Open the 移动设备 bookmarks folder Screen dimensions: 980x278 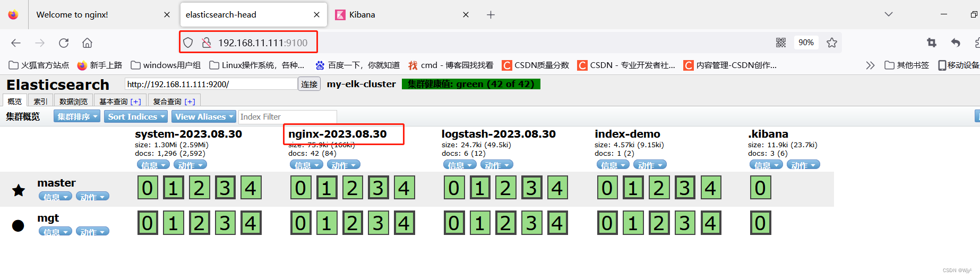958,65
